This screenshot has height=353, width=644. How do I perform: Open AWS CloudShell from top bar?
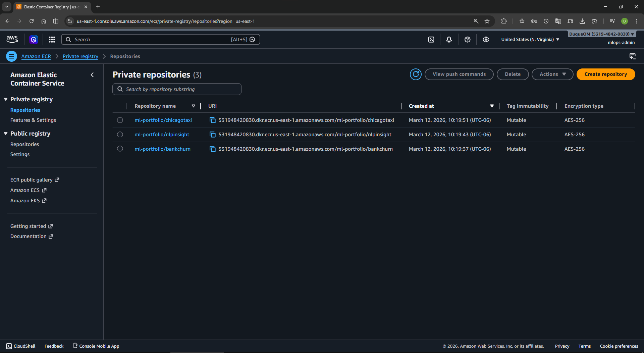click(x=431, y=40)
